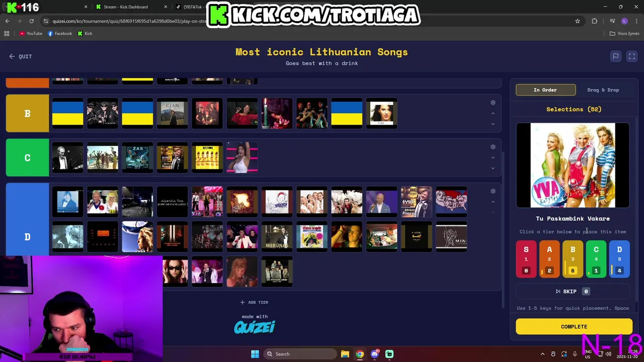Select GJAN thumbnail in B tier
The width and height of the screenshot is (644, 362).
[x=173, y=114]
